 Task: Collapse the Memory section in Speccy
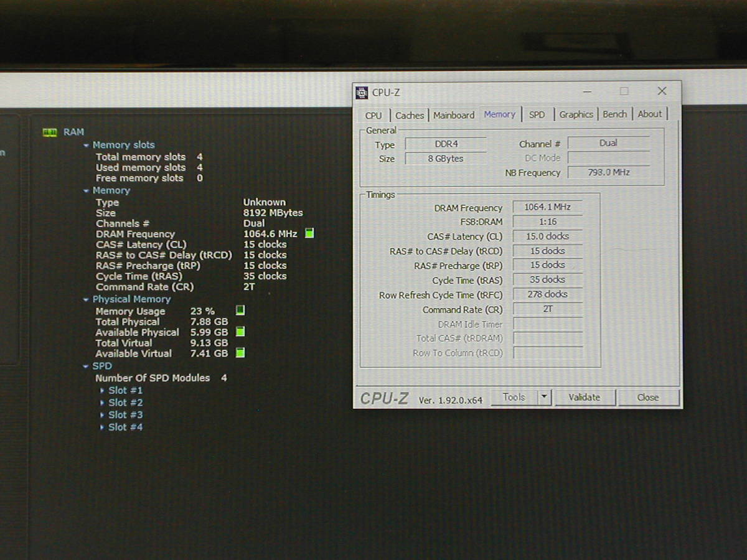(87, 191)
